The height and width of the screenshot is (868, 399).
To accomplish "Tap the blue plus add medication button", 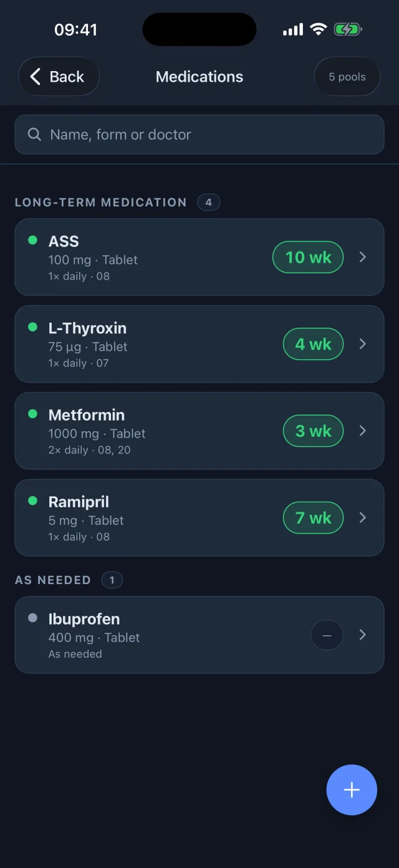I will tap(352, 790).
